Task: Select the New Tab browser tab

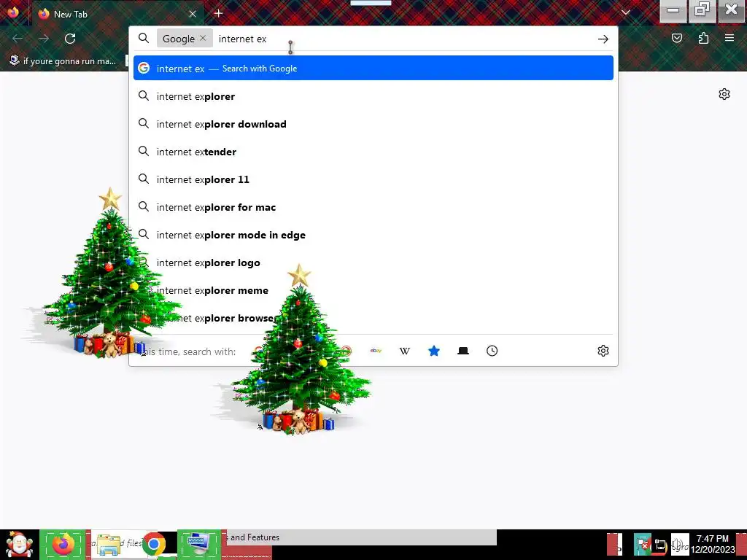Action: [x=117, y=14]
